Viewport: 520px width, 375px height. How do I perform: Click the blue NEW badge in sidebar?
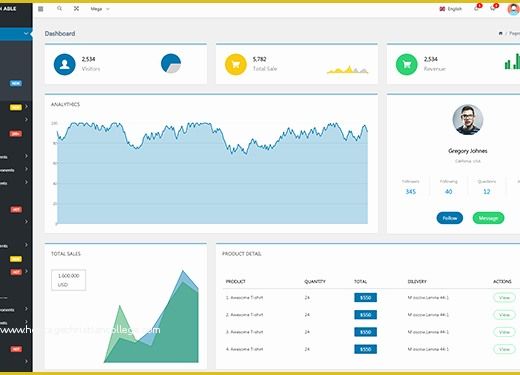point(16,83)
